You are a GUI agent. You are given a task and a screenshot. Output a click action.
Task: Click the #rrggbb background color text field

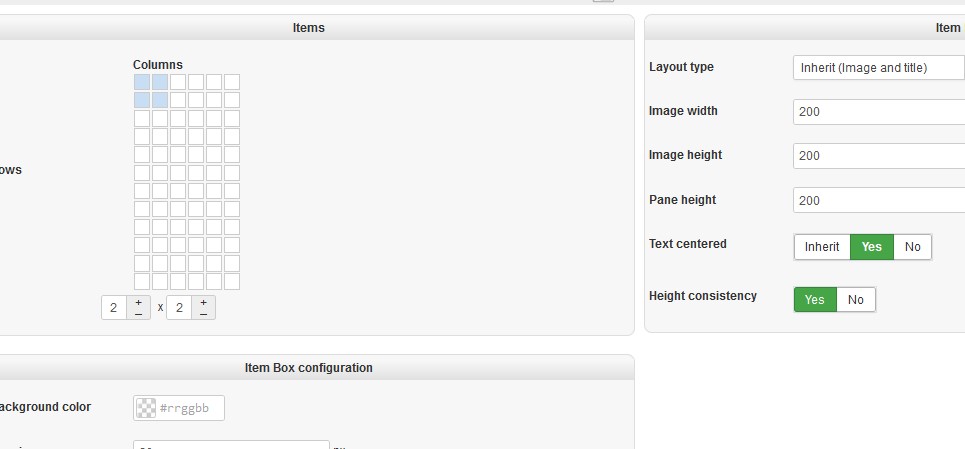pyautogui.click(x=189, y=408)
